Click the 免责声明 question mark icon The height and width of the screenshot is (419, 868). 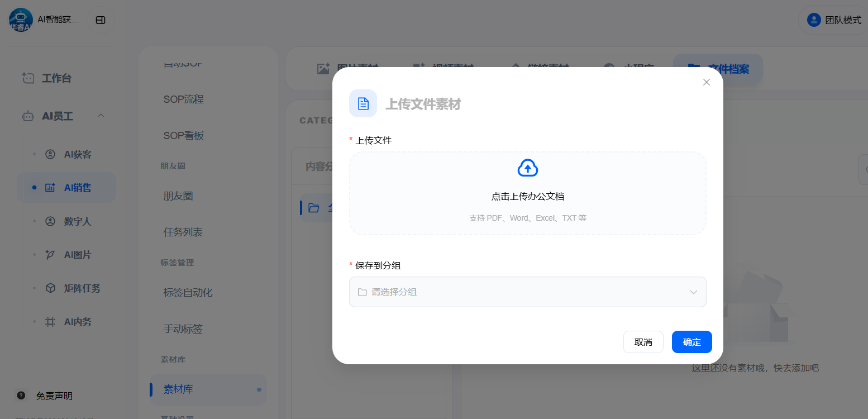point(21,396)
